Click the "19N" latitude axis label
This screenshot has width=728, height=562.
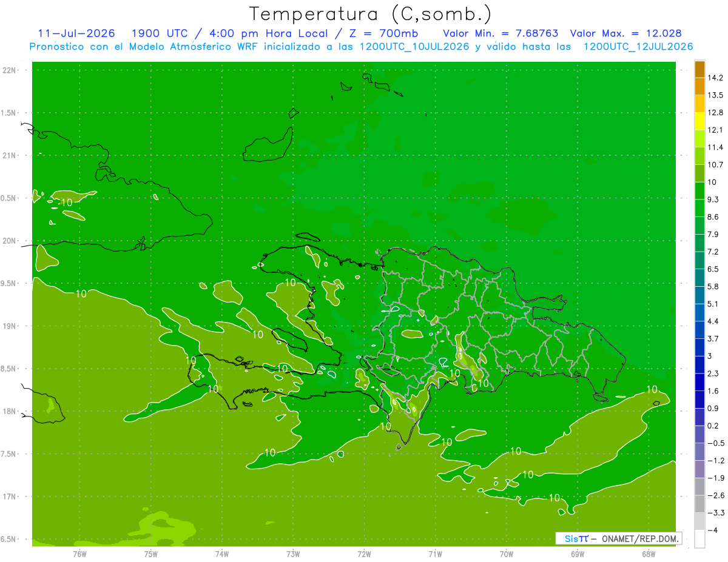9,326
